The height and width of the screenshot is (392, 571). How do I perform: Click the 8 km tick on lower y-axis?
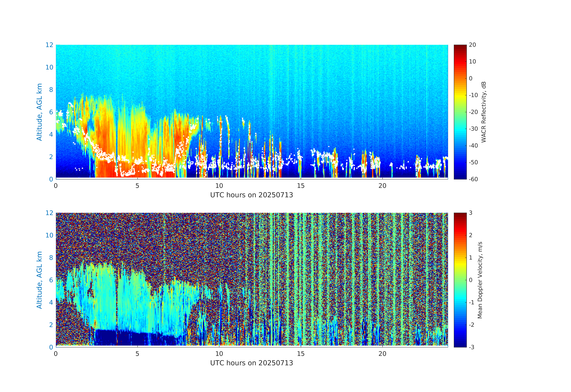(51, 258)
